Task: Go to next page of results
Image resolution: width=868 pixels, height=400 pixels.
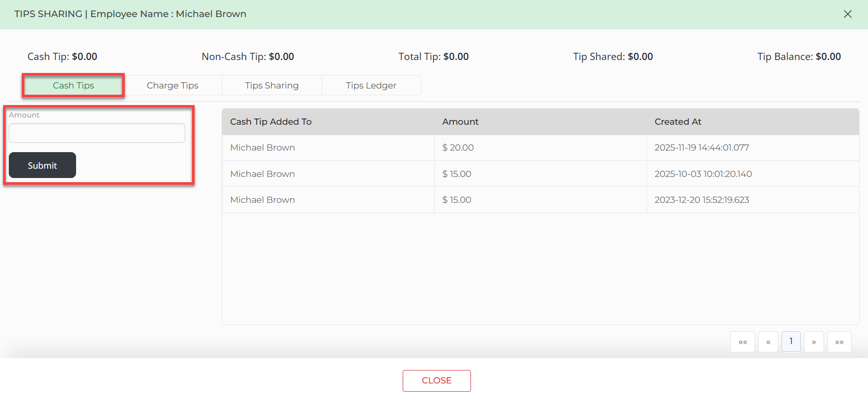Action: coord(814,342)
